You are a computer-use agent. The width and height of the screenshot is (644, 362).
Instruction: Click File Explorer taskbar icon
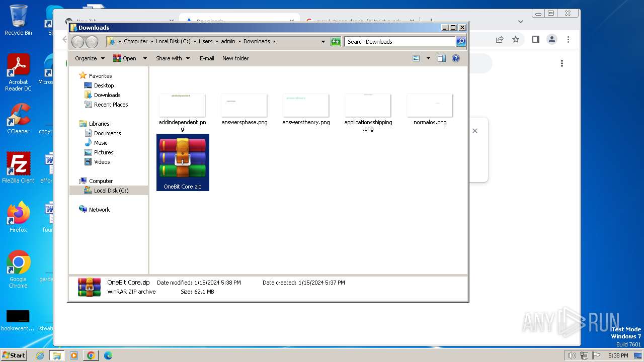click(x=57, y=355)
